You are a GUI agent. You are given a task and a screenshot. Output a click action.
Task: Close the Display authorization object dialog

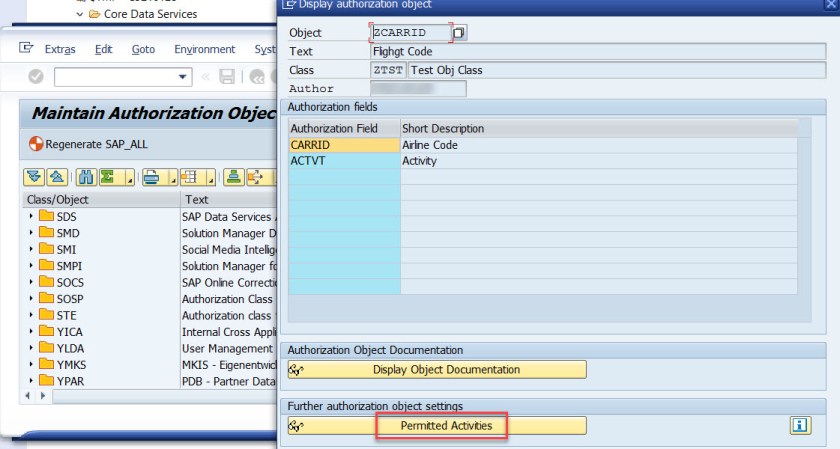831,4
